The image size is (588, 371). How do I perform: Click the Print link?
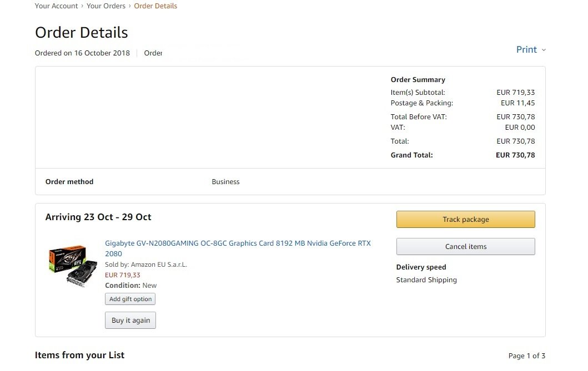(526, 49)
